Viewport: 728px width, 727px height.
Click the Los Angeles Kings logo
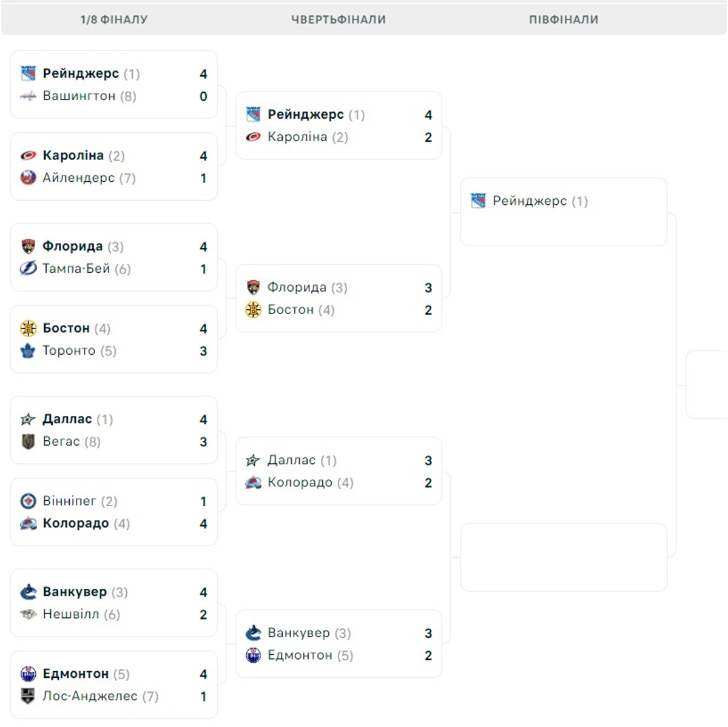point(28,696)
